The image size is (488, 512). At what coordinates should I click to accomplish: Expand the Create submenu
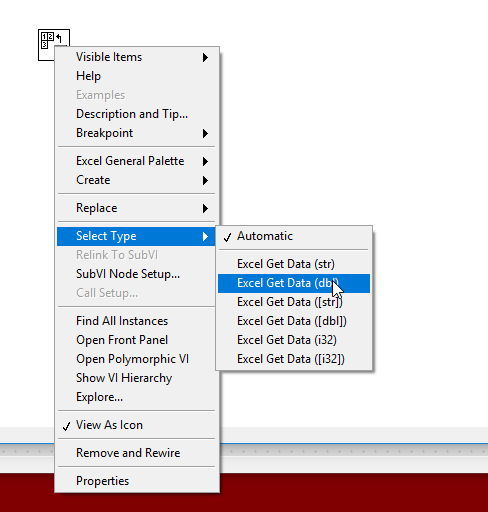tap(137, 180)
